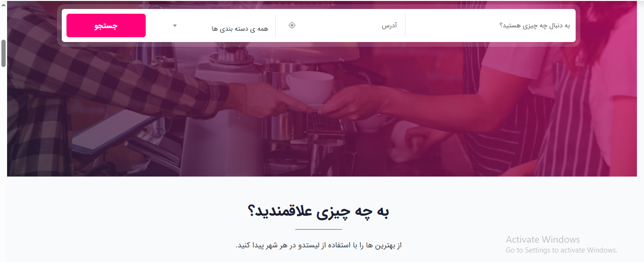The image size is (644, 262).
Task: Focus the به دنبال چه چیزی هستید؟ field
Action: (x=490, y=25)
